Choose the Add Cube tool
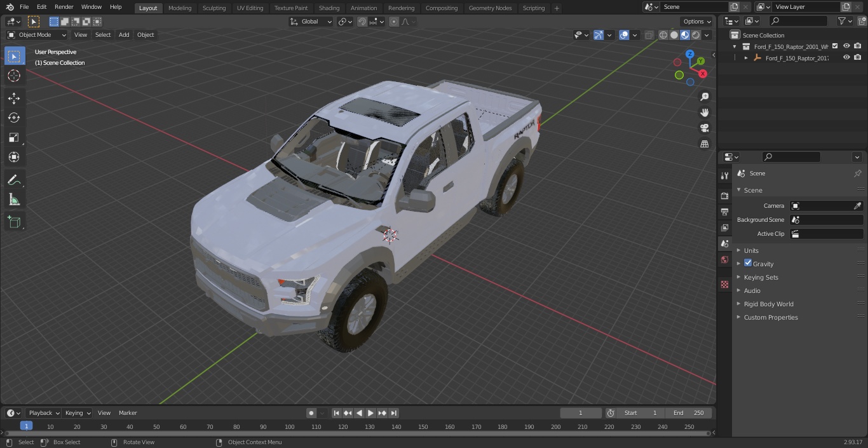Screen dimensions: 868x448 (x=14, y=222)
